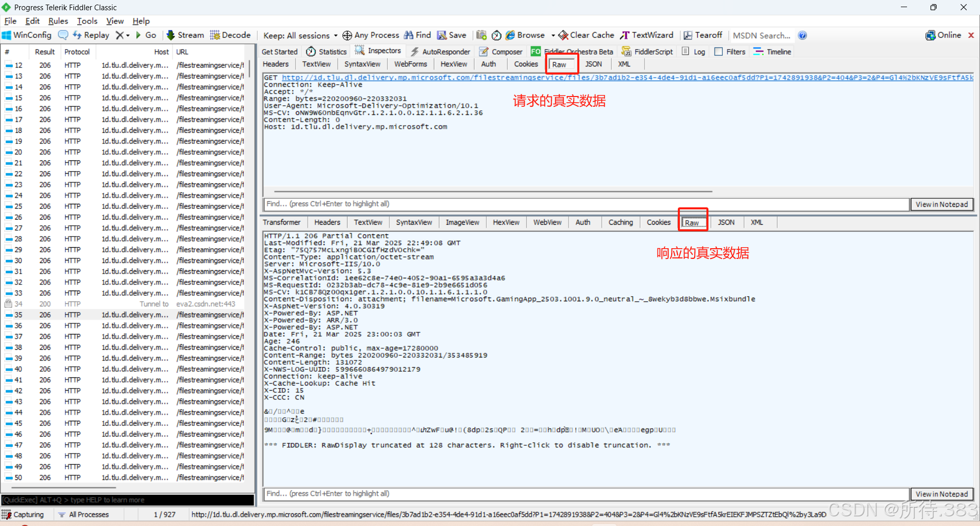
Task: Sort sessions by Host column
Action: point(134,52)
